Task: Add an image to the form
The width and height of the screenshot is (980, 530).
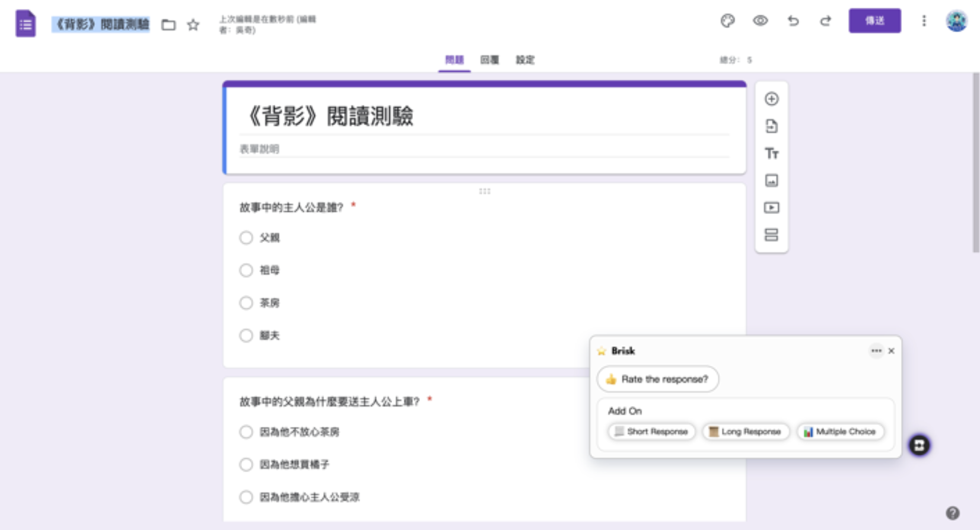Action: pyautogui.click(x=771, y=181)
